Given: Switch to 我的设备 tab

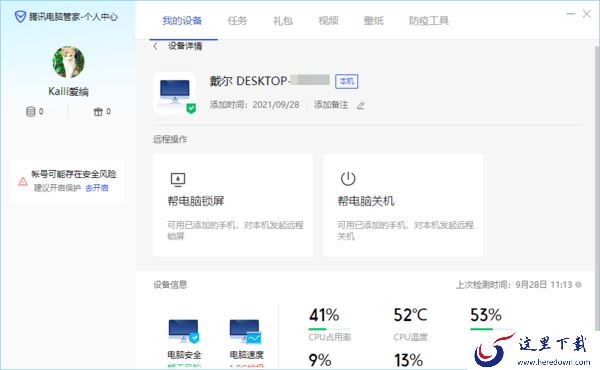Looking at the screenshot, I should point(182,20).
